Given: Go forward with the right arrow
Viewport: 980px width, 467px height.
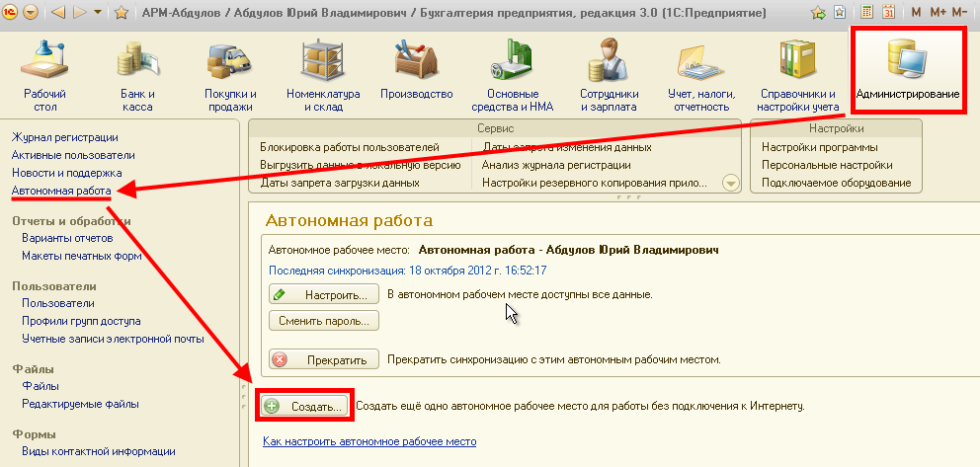Looking at the screenshot, I should [x=80, y=12].
